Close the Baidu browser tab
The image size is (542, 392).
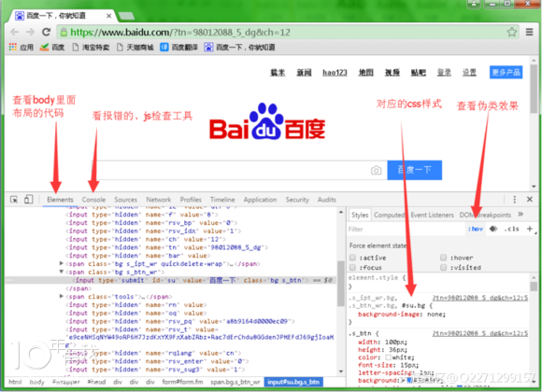[x=108, y=16]
